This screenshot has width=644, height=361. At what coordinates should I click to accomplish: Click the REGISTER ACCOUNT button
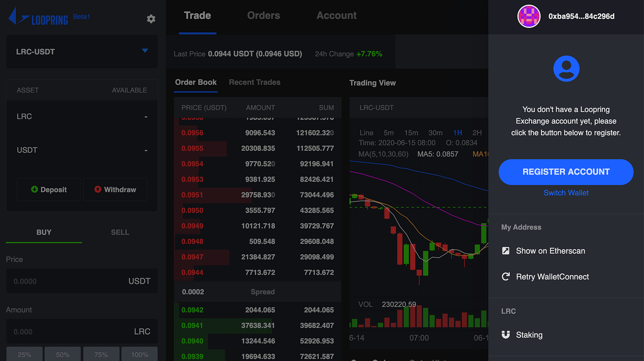[x=566, y=172]
